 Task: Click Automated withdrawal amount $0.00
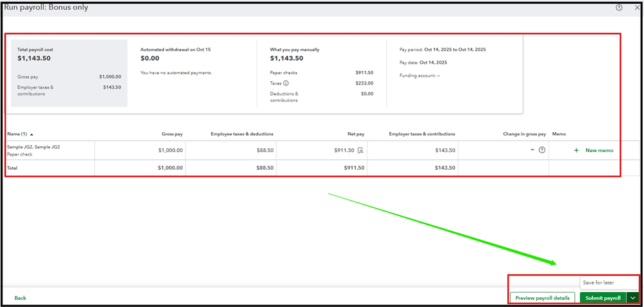click(150, 58)
